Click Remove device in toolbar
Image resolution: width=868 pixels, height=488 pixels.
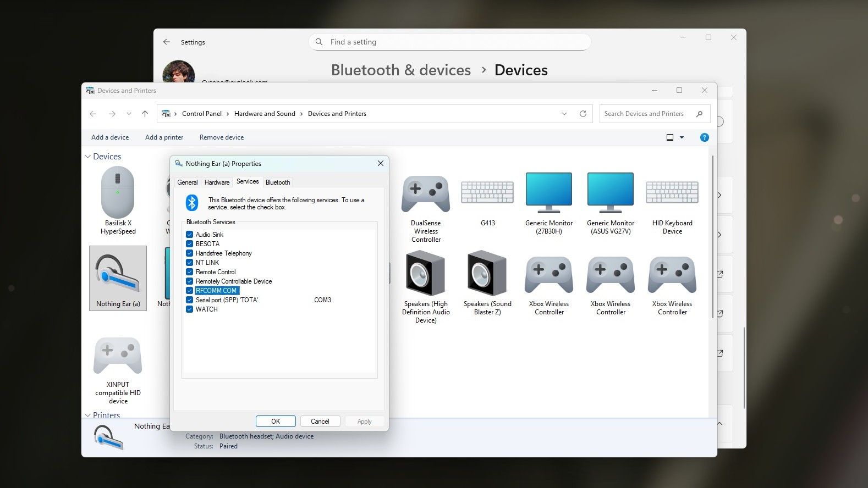222,137
